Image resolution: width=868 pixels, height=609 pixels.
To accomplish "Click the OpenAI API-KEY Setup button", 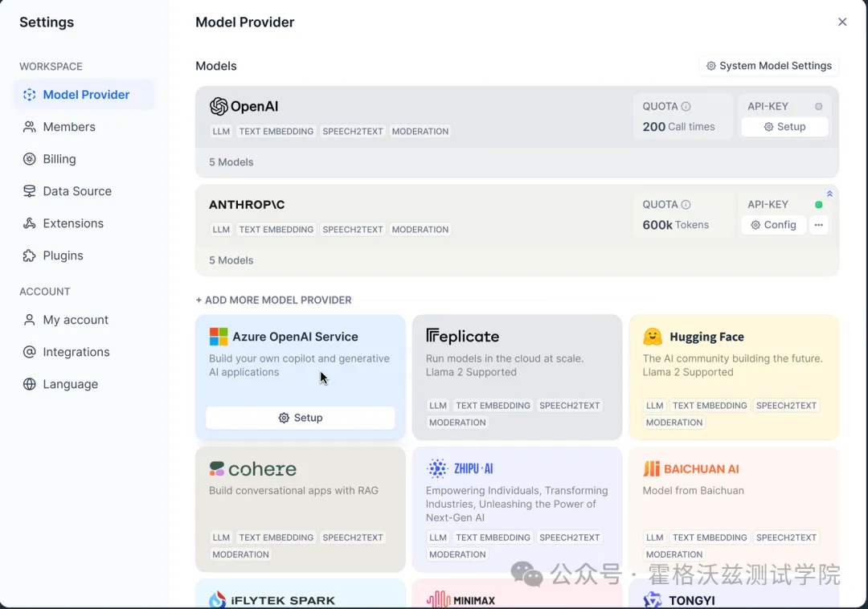I will 784,127.
